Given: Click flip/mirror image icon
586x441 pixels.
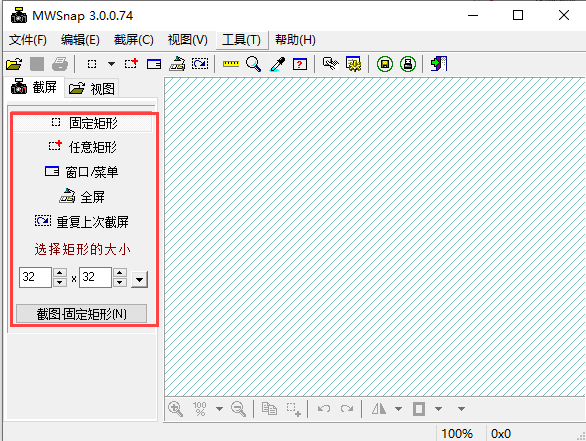Looking at the screenshot, I should (379, 408).
